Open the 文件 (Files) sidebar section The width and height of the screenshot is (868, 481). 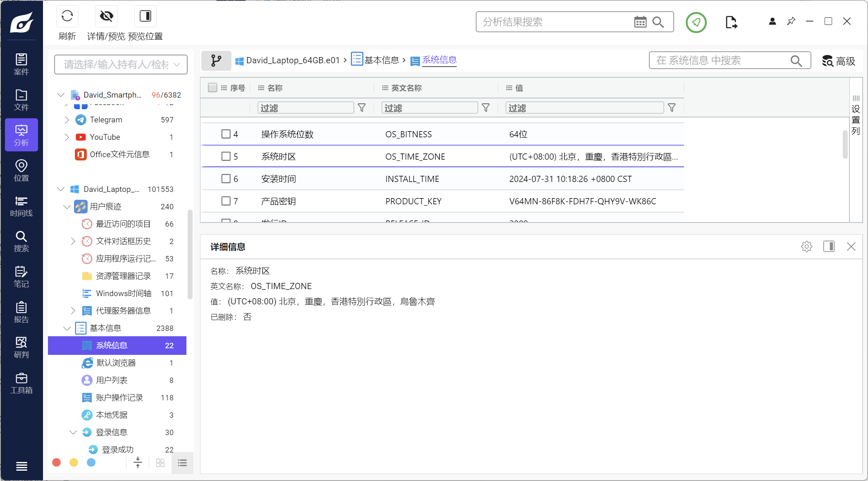click(x=21, y=100)
